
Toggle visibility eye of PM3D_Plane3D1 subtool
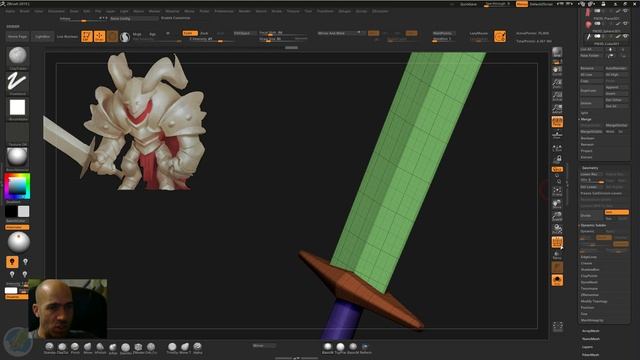(625, 11)
